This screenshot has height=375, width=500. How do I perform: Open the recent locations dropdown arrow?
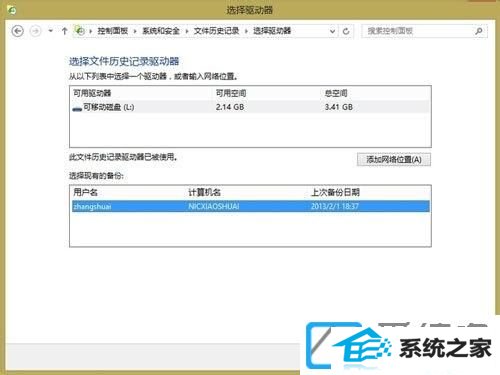tap(50, 31)
